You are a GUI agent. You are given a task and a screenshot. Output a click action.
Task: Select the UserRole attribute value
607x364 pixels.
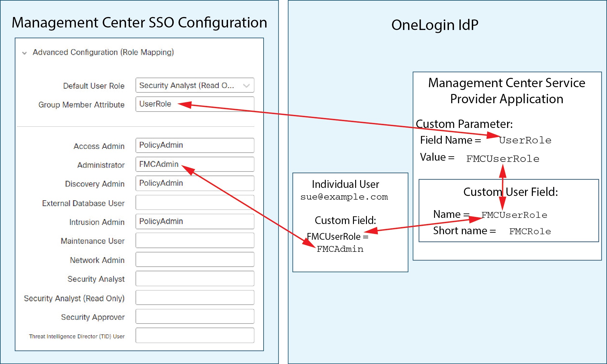155,104
